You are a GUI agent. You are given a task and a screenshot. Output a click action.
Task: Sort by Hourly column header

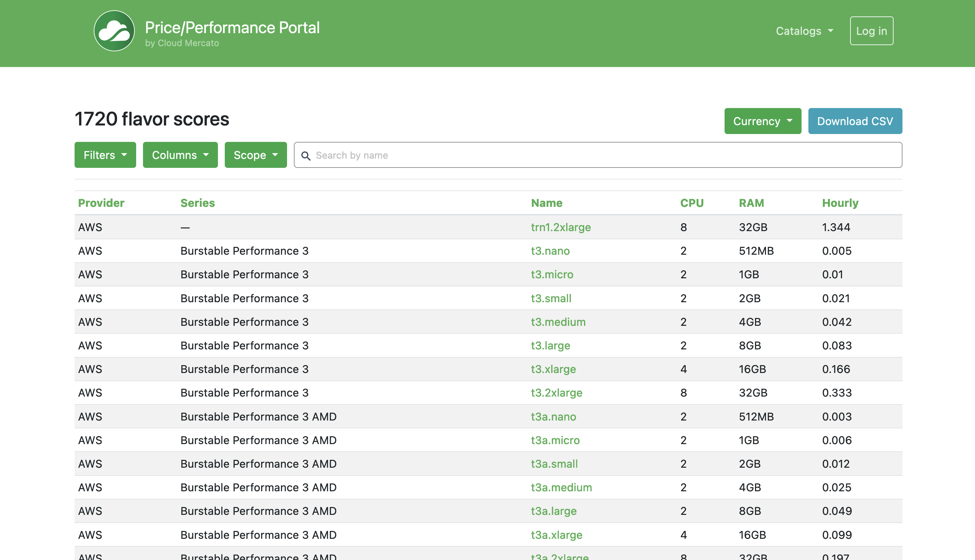[x=840, y=203]
